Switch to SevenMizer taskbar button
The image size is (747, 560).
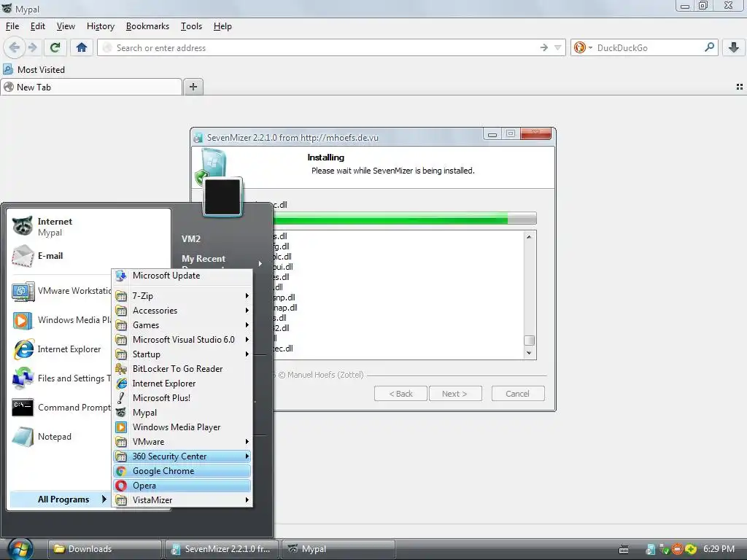222,549
